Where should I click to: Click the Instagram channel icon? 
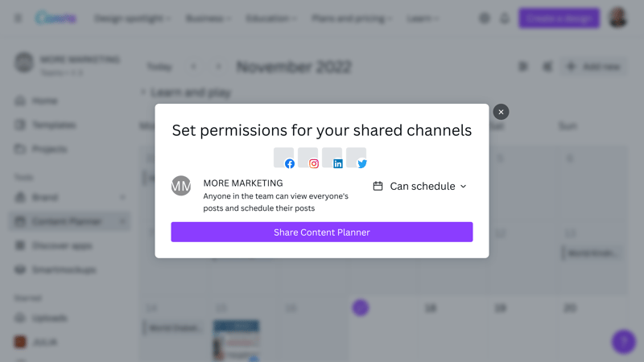point(308,158)
